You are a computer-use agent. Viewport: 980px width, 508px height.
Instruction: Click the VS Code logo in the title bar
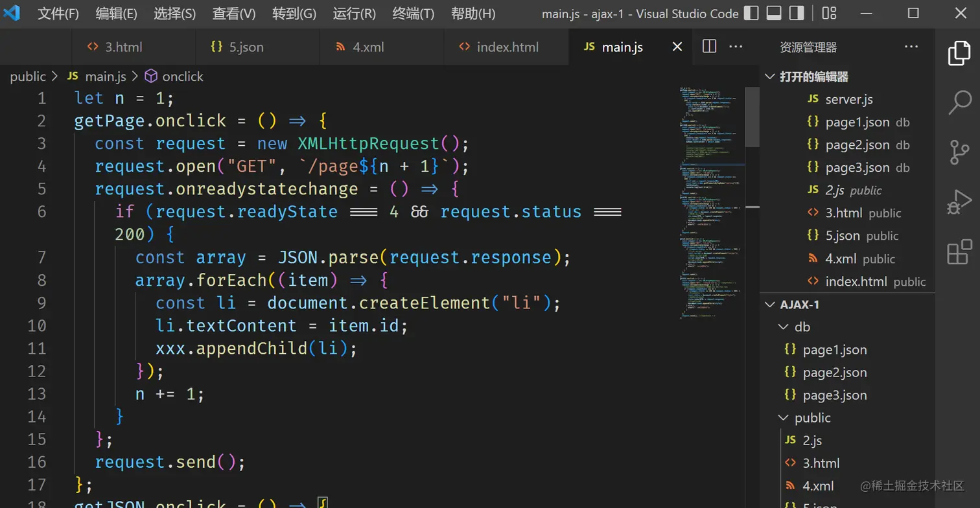coord(12,13)
